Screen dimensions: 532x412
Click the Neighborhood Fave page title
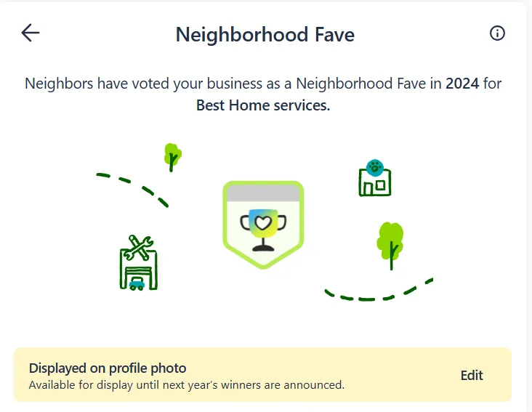point(265,34)
